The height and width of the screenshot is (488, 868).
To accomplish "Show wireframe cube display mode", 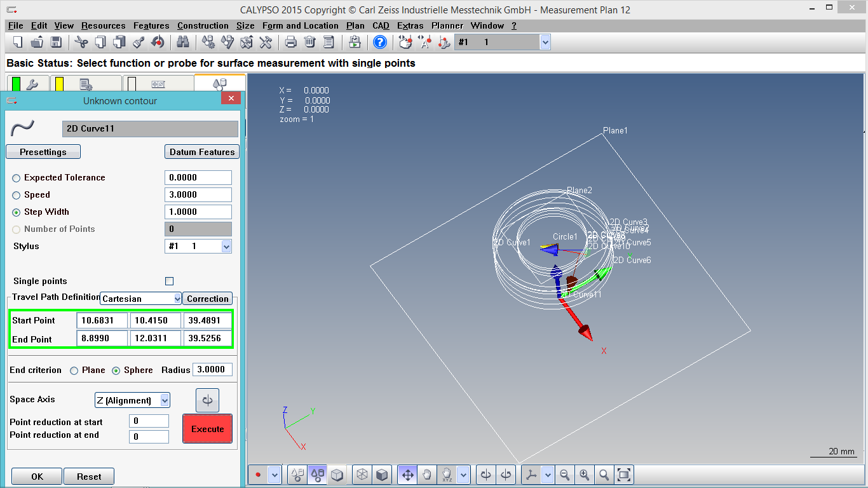I will click(362, 475).
